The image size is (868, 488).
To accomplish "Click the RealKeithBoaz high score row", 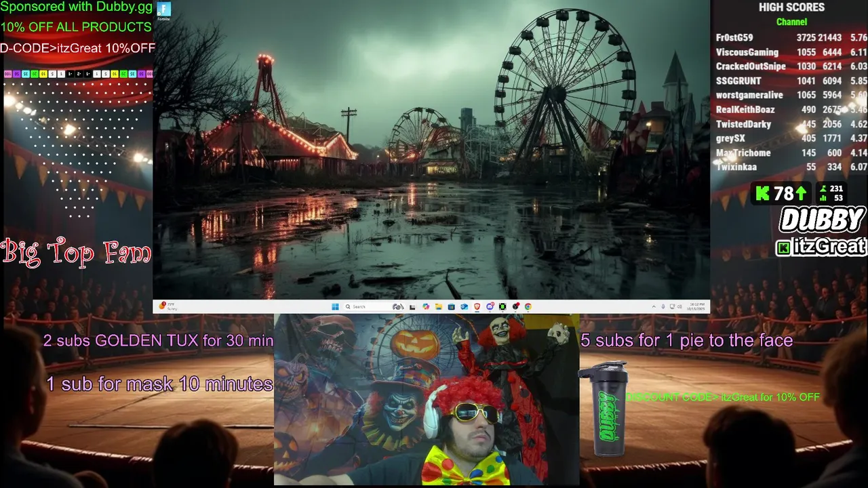I will tap(791, 110).
